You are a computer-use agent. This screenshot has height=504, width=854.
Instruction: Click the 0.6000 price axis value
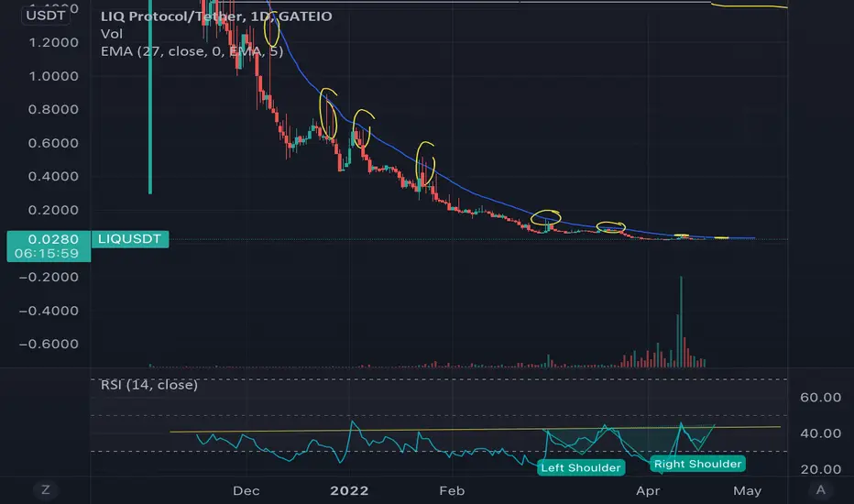(53, 143)
